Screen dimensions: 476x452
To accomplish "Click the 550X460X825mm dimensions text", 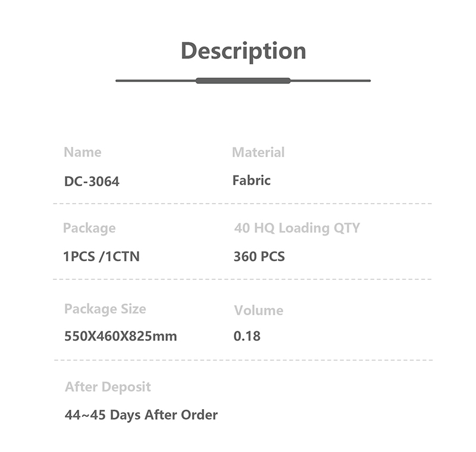I will 120,336.
